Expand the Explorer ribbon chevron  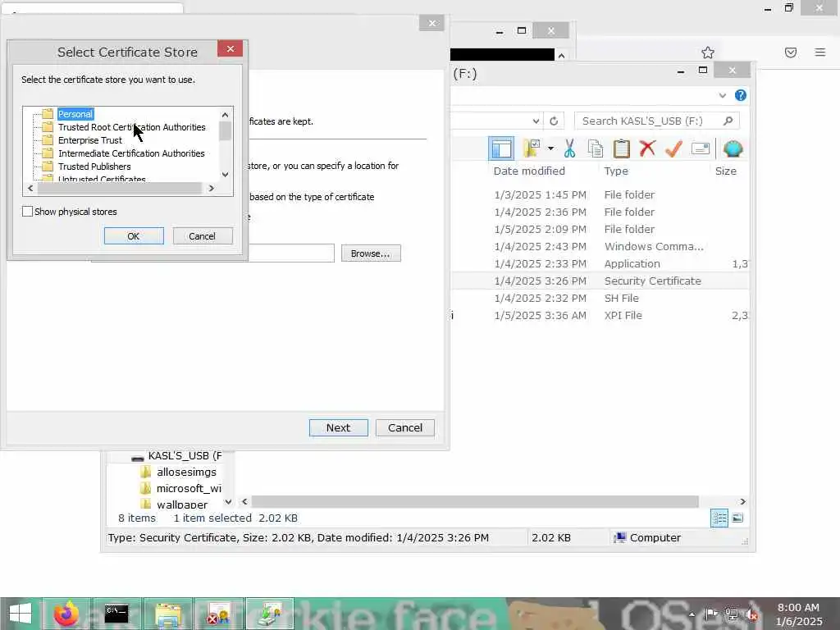(x=722, y=95)
